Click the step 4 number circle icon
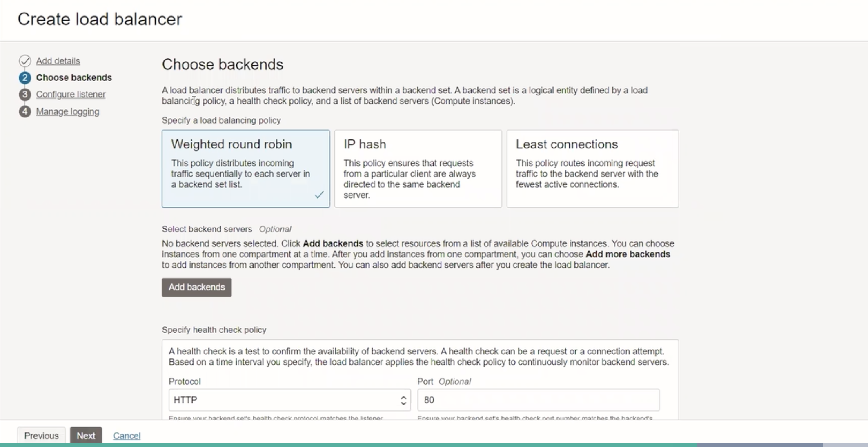 (x=24, y=111)
